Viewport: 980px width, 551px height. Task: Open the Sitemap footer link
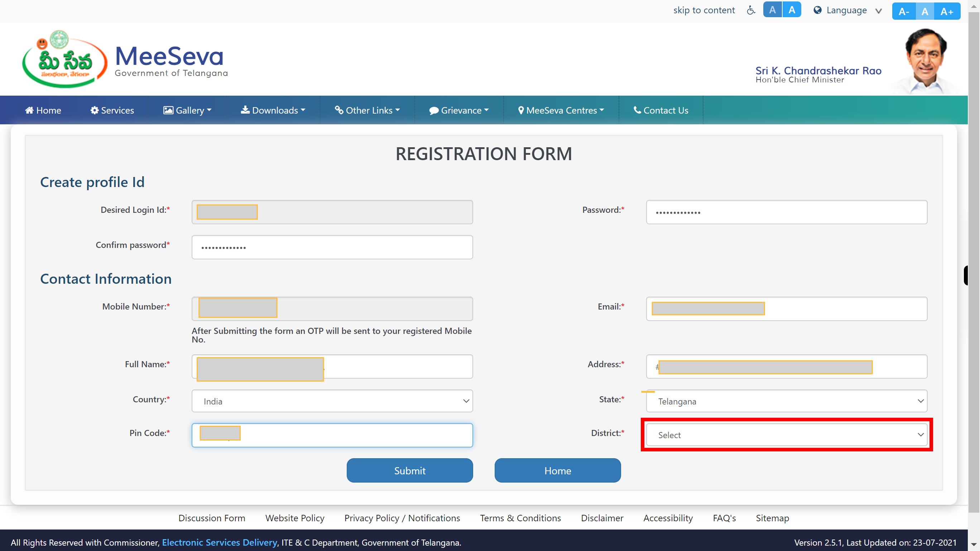coord(772,518)
